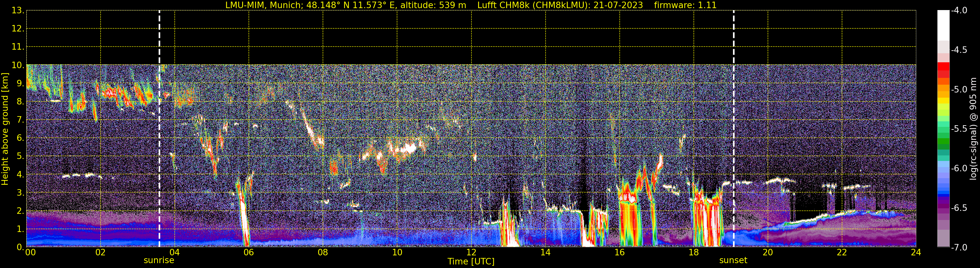Click the '12.' height axis tick label

(x=18, y=29)
